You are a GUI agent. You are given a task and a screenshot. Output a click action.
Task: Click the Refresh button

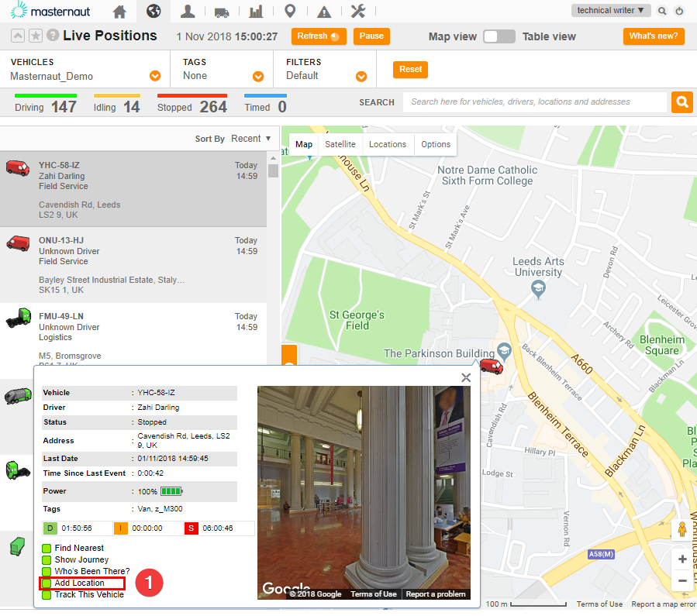tap(319, 36)
